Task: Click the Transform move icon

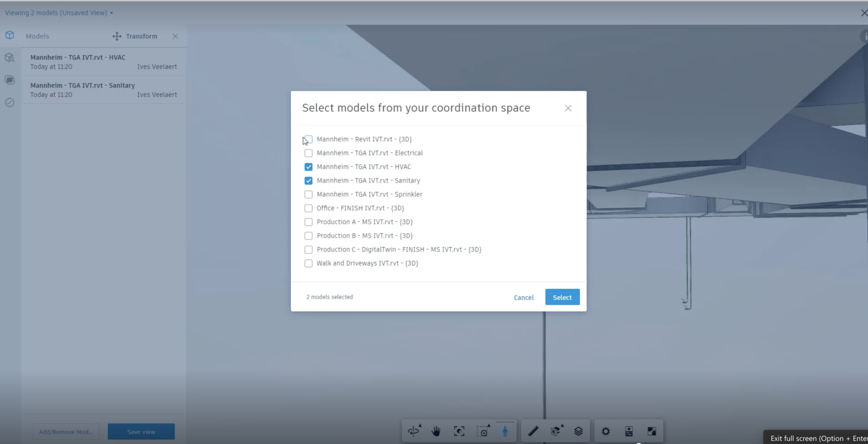Action: click(x=117, y=36)
